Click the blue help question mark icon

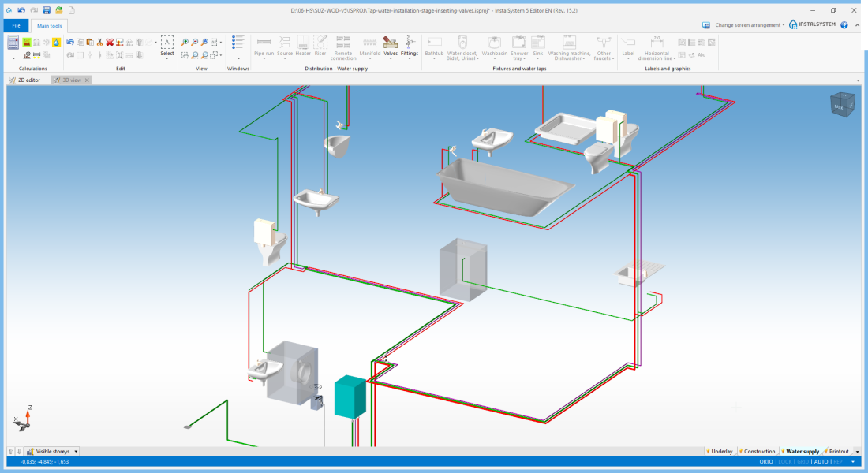844,25
